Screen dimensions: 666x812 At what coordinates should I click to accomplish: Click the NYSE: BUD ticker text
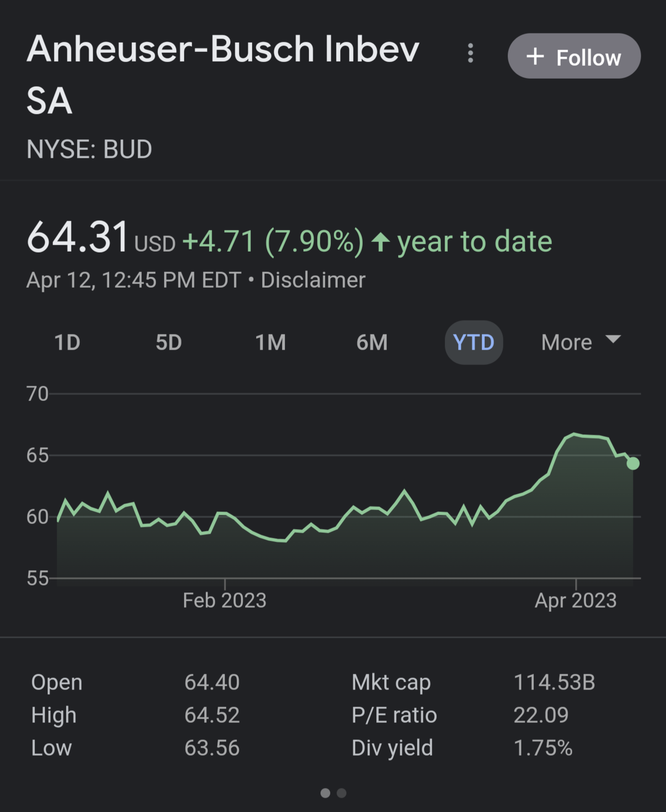(x=89, y=150)
